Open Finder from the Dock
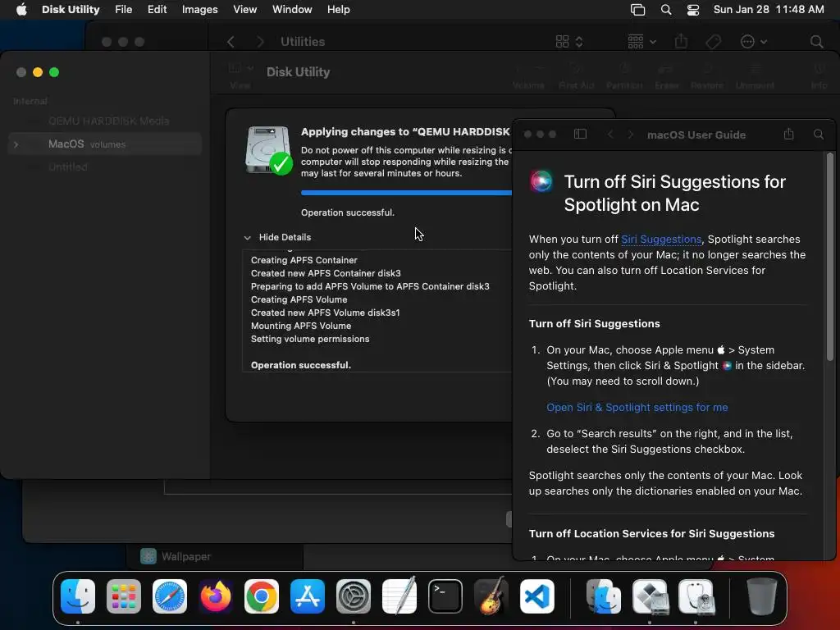The width and height of the screenshot is (840, 630). 78,596
